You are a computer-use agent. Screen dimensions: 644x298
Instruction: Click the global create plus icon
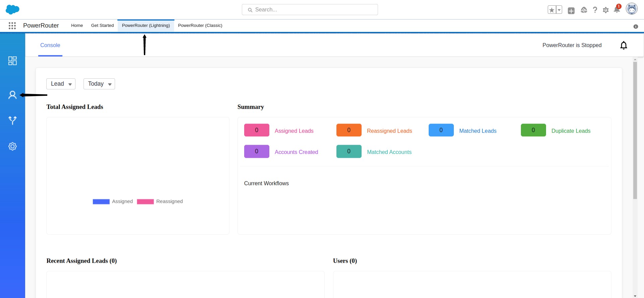coord(571,11)
